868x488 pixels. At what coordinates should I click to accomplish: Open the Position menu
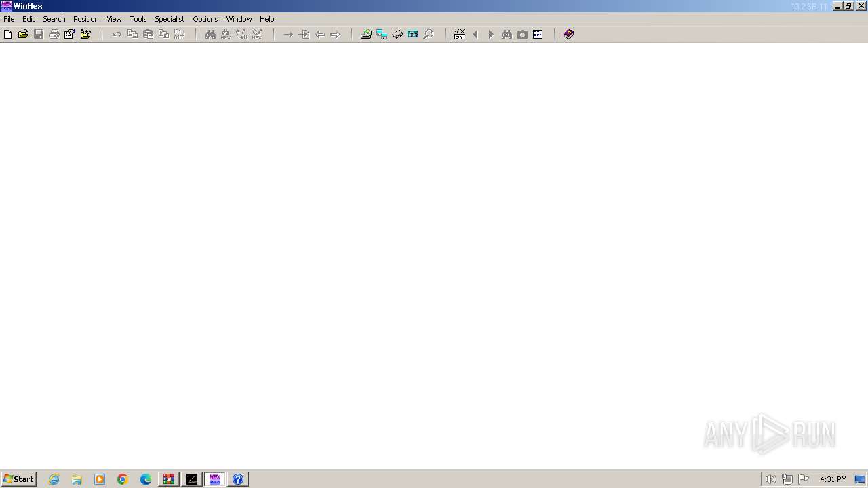click(x=86, y=19)
